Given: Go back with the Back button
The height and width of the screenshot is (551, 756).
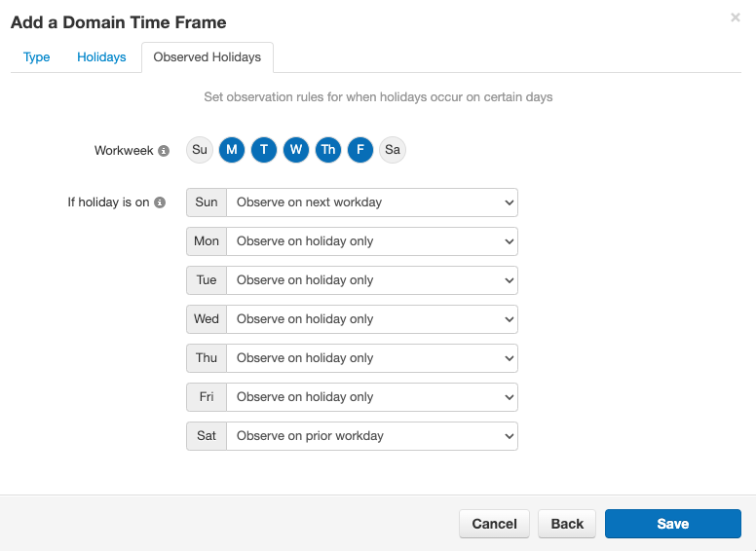Looking at the screenshot, I should [x=567, y=524].
